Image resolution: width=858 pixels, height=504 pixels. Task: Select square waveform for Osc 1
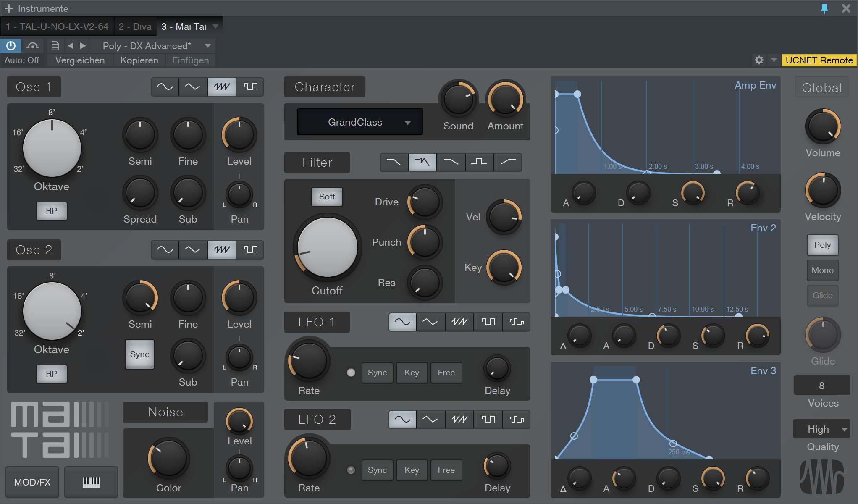click(x=250, y=87)
